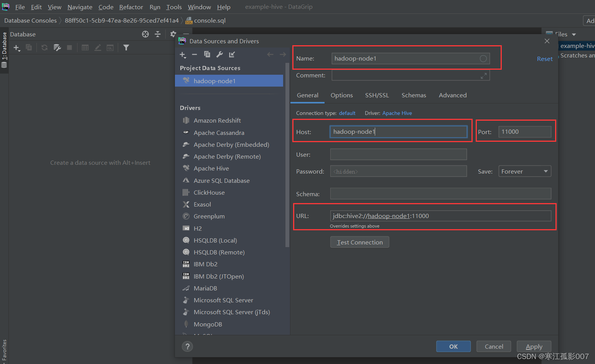Switch to the Schemas tab

click(414, 95)
